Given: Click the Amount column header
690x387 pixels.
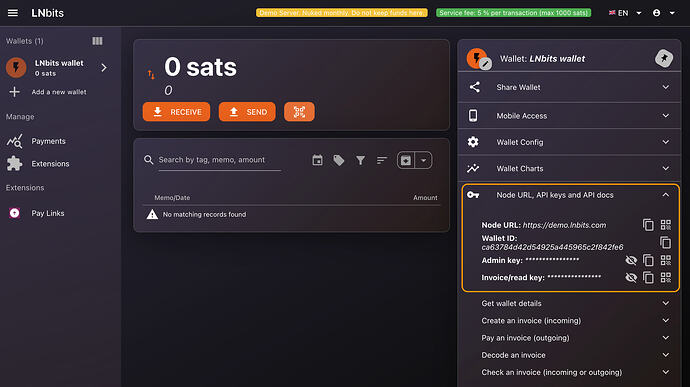Looking at the screenshot, I should coord(425,198).
